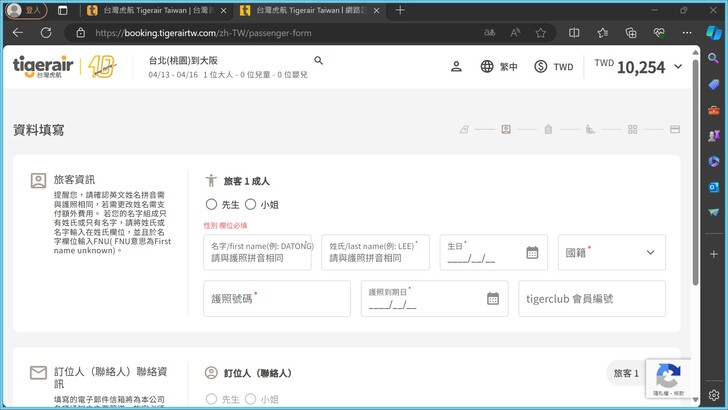Open the browser tab actions dropdown
728x410 pixels.
(63, 10)
